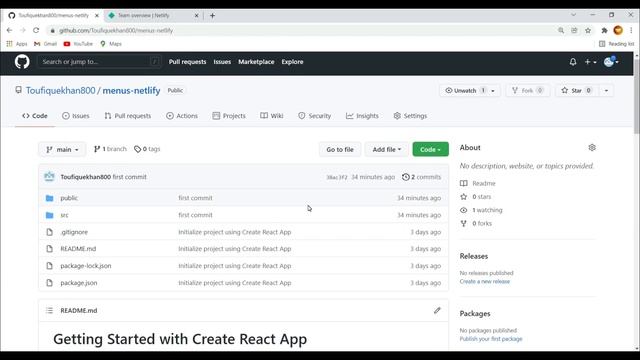Click the Fork button

528,90
